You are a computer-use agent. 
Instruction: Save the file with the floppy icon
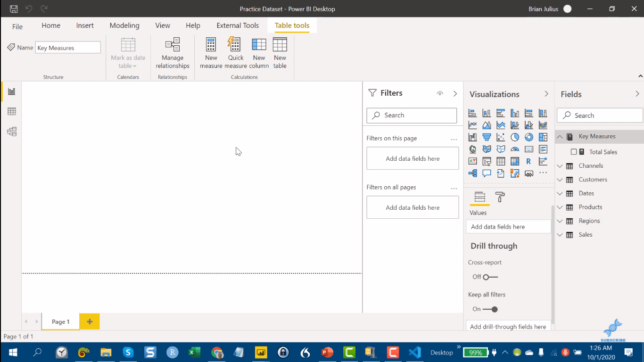[14, 9]
